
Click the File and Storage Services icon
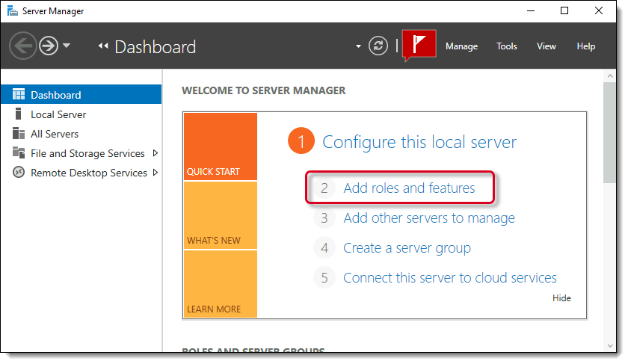[19, 153]
